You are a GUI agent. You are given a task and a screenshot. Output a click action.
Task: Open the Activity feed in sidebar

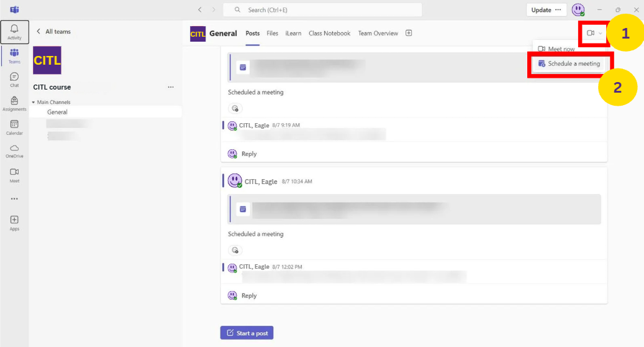coord(14,32)
